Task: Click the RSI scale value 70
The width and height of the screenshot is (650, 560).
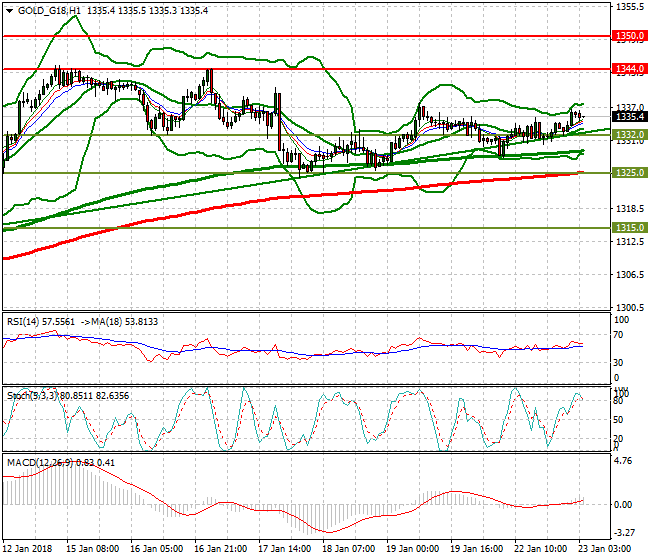Action: [619, 335]
